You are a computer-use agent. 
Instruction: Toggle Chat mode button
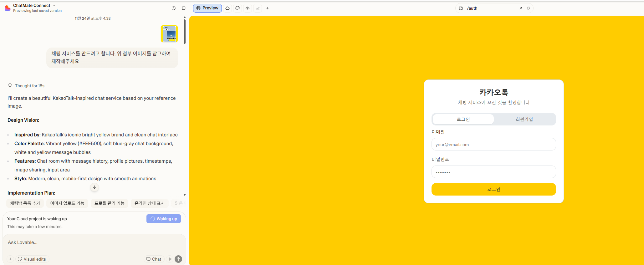tap(154, 259)
